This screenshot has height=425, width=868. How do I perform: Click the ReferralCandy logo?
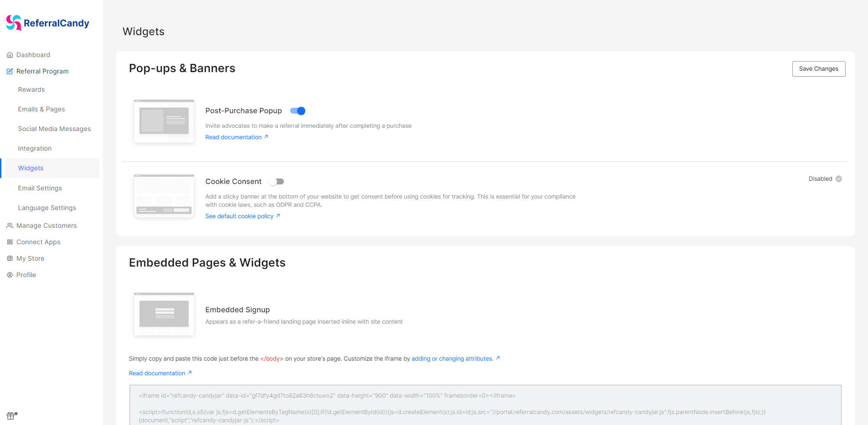47,22
